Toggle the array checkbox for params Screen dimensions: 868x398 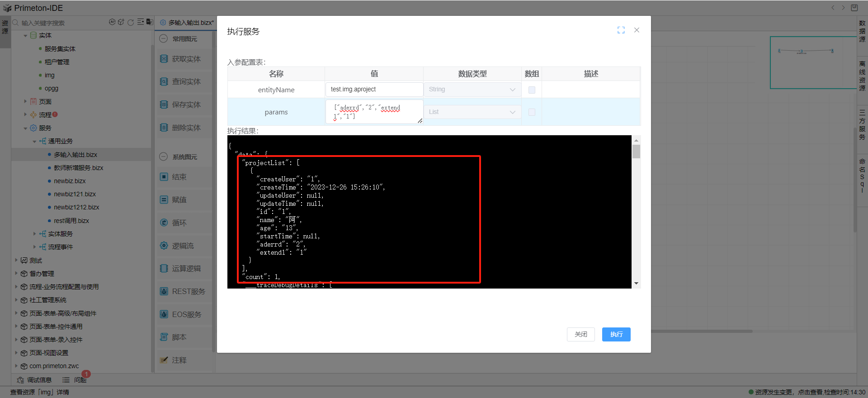pos(532,112)
